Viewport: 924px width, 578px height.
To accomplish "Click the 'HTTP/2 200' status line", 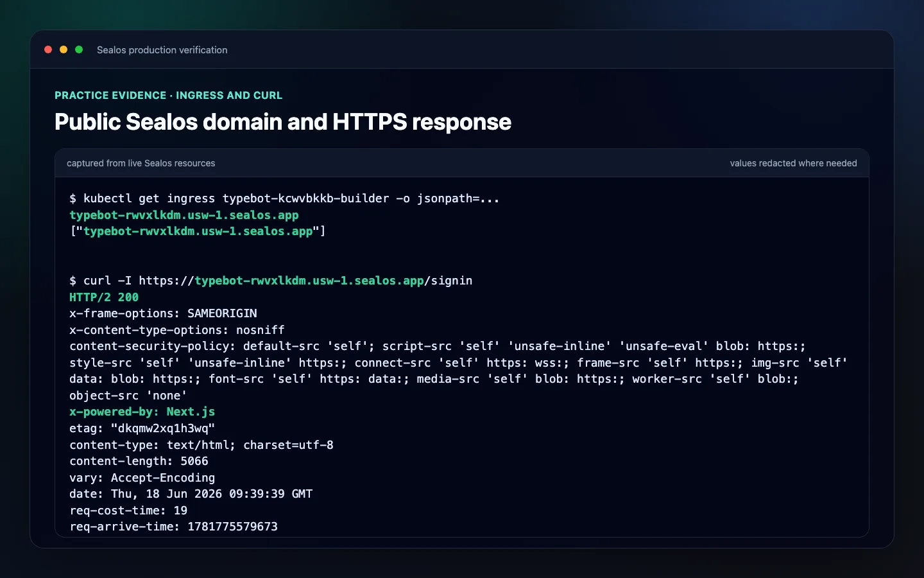I will (104, 297).
